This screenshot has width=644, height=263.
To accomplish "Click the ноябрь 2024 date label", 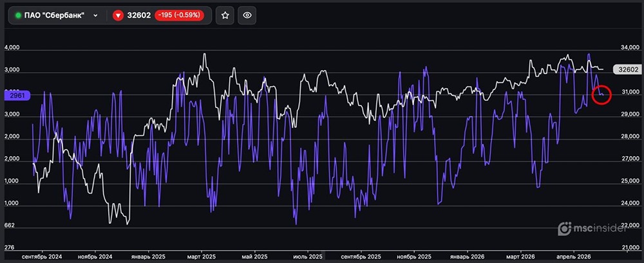I will click(95, 257).
